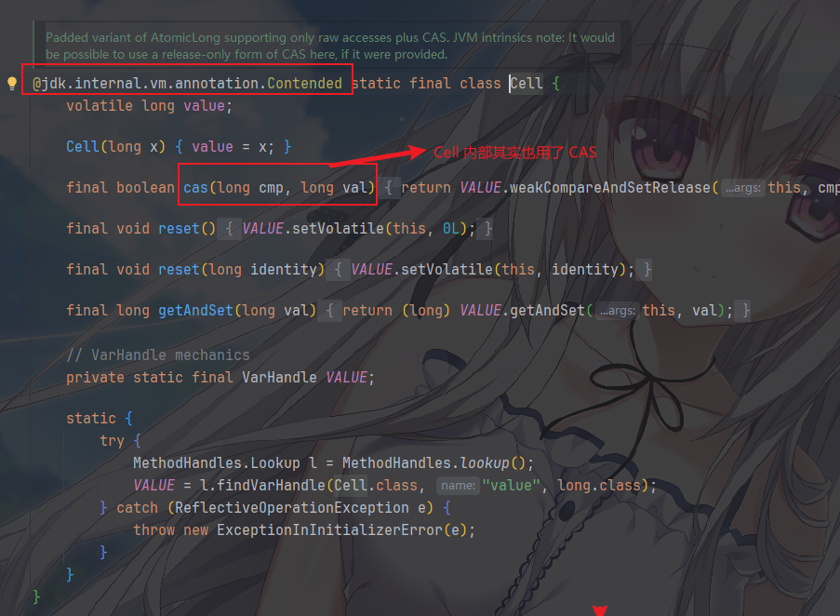Click the closing fold brace of getAndSet
The image size is (840, 616).
tap(746, 311)
